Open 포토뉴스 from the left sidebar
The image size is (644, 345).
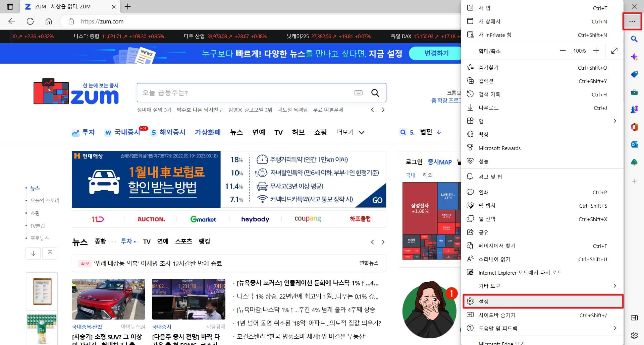(40, 238)
